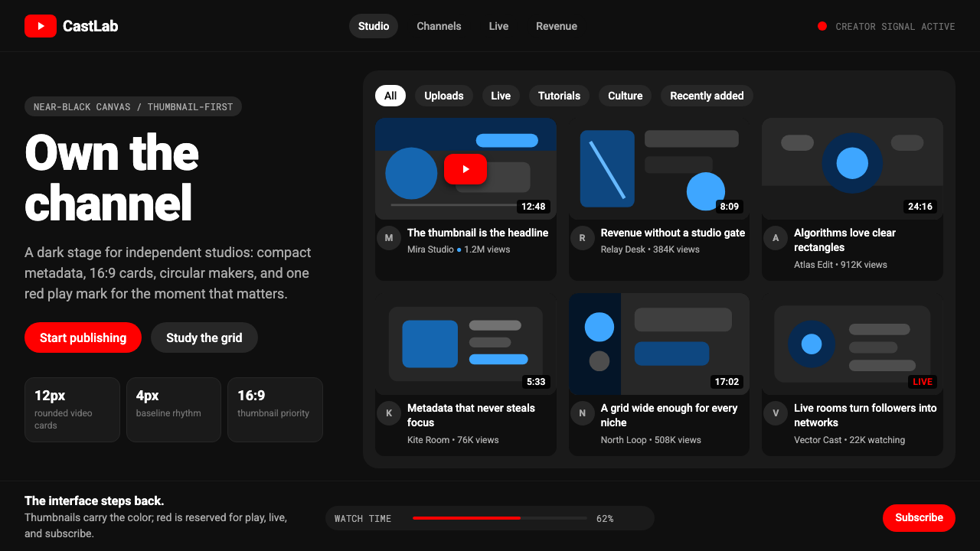The image size is (980, 551).
Task: Click the 62% watch time value
Action: [x=605, y=519]
